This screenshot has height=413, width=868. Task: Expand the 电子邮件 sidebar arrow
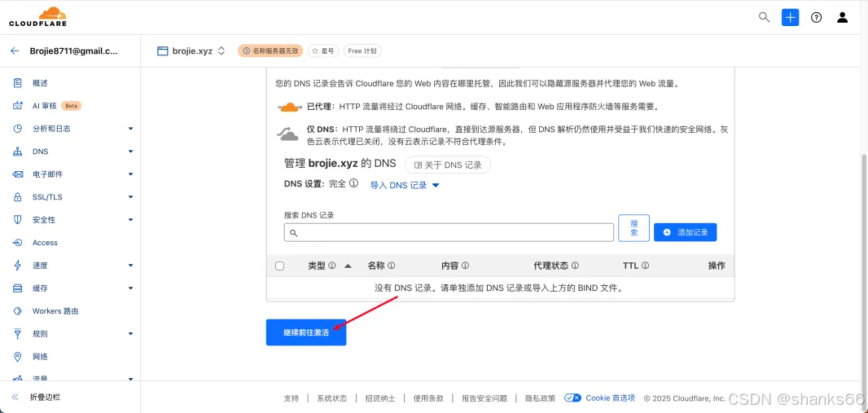(x=130, y=174)
